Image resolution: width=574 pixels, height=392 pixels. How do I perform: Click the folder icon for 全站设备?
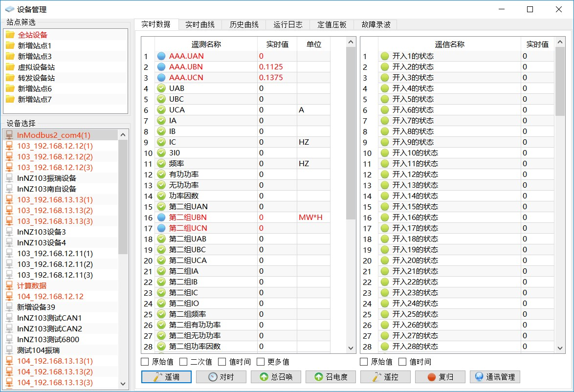click(10, 35)
